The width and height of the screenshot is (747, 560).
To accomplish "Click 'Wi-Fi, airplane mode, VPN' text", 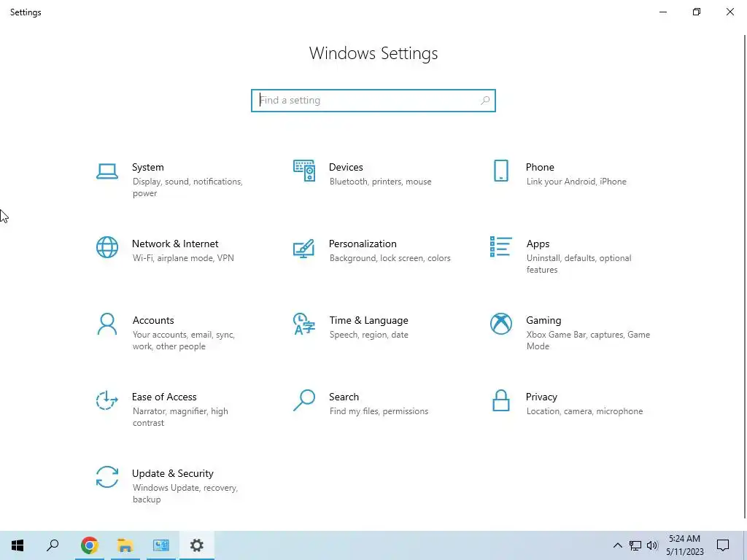I will point(183,258).
